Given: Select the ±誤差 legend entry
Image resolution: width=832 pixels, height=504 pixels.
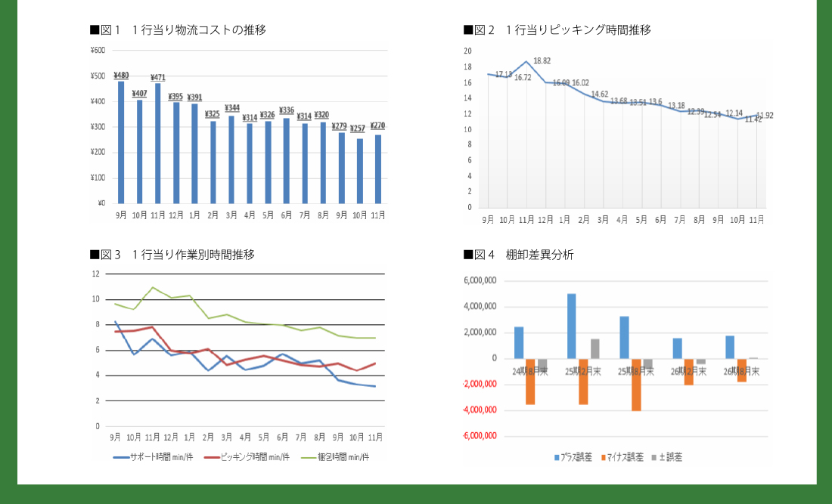Looking at the screenshot, I should click(x=666, y=457).
